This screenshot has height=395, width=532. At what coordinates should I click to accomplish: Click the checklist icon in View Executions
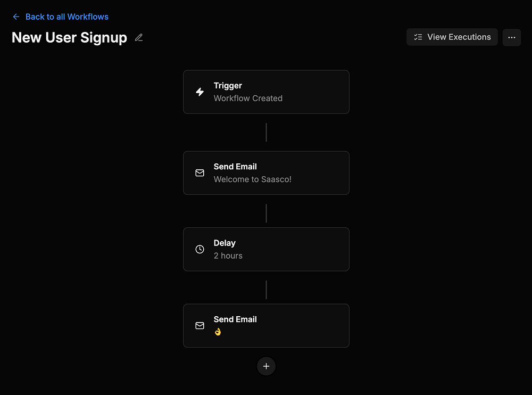click(418, 37)
